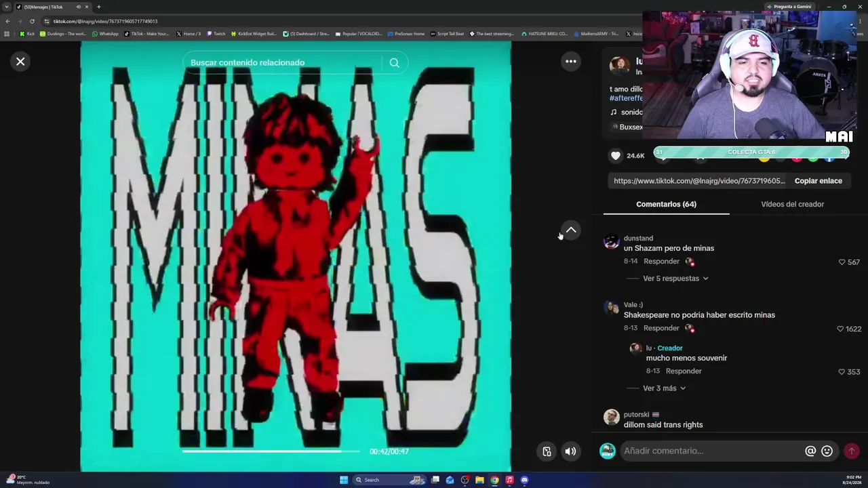Image resolution: width=868 pixels, height=488 pixels.
Task: Open Vale's profile avatar
Action: 612,307
